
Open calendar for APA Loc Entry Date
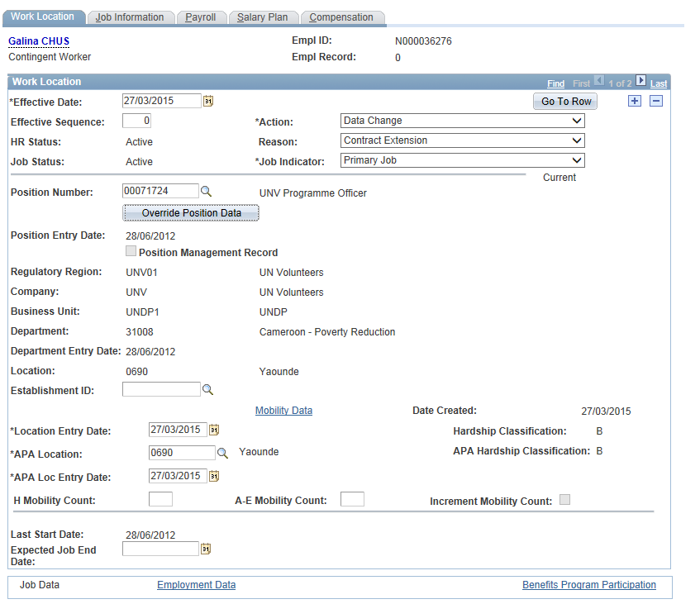214,476
